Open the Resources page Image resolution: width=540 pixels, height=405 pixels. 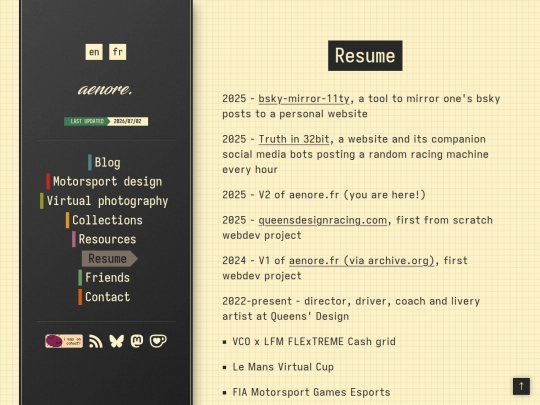(x=104, y=239)
